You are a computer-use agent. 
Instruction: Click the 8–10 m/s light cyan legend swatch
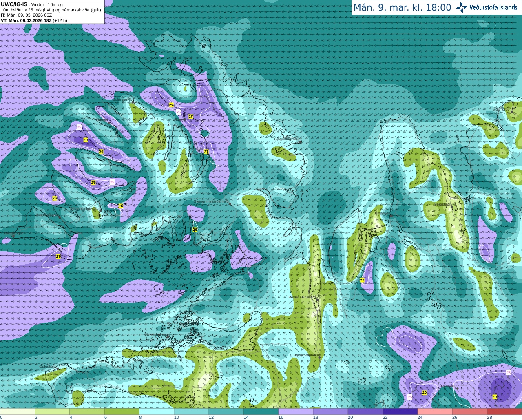[x=157, y=411]
